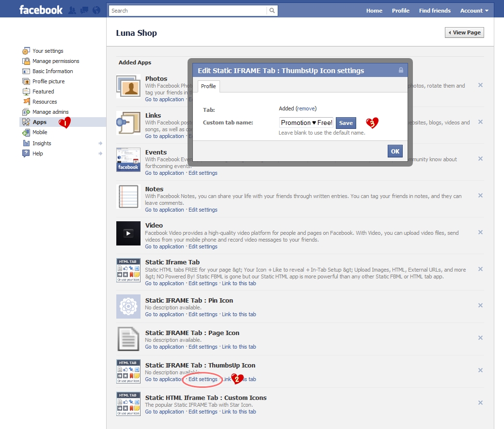Viewport: 504px width, 429px height.
Task: Remove the Page Icon app with X
Action: (x=481, y=338)
